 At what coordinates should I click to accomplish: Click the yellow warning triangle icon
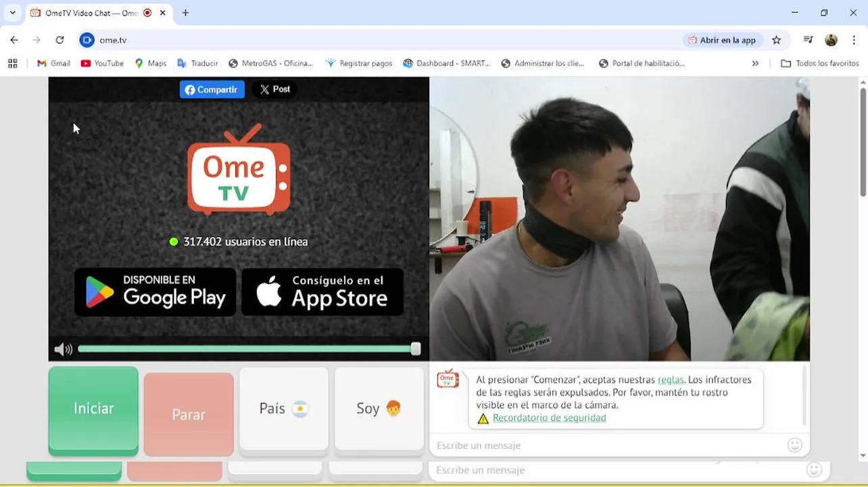[483, 418]
